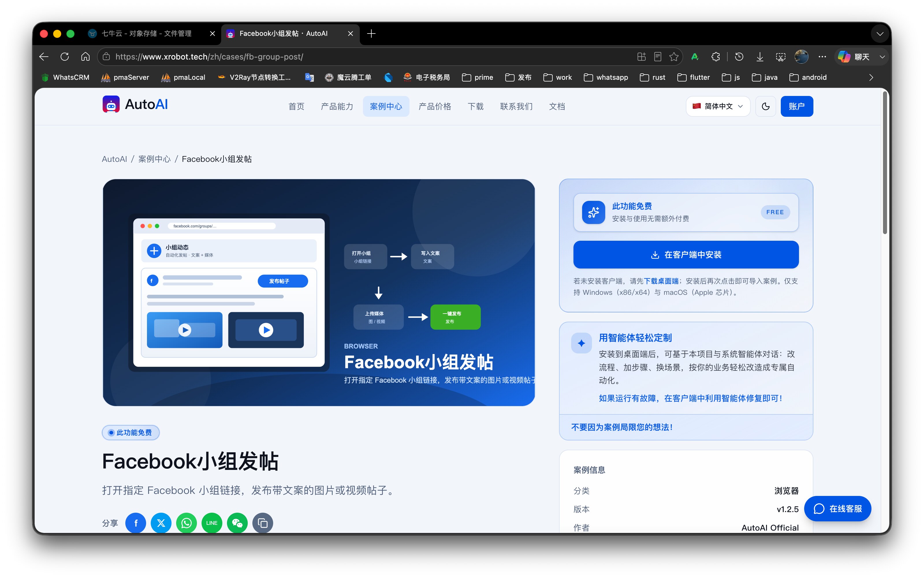The width and height of the screenshot is (924, 578).
Task: Go back with the browser back arrow
Action: click(44, 57)
